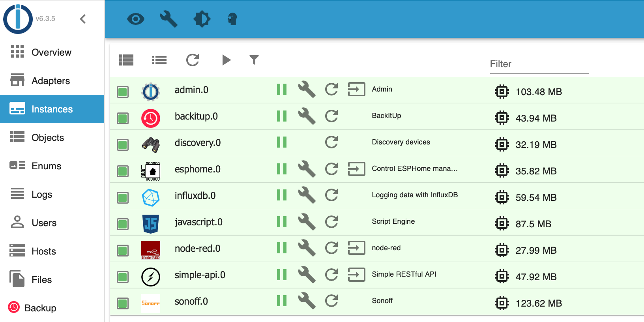
Task: Open node-red.0 configuration wrench
Action: click(307, 248)
